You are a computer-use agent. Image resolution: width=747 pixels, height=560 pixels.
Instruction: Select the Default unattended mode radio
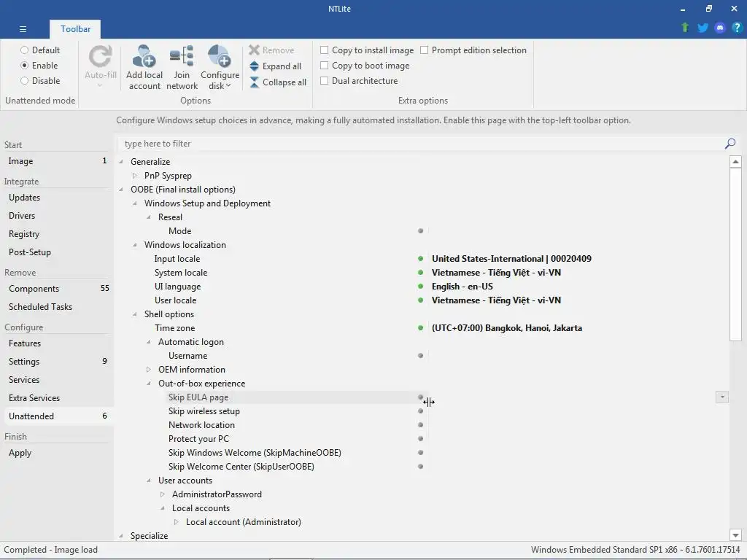[24, 50]
